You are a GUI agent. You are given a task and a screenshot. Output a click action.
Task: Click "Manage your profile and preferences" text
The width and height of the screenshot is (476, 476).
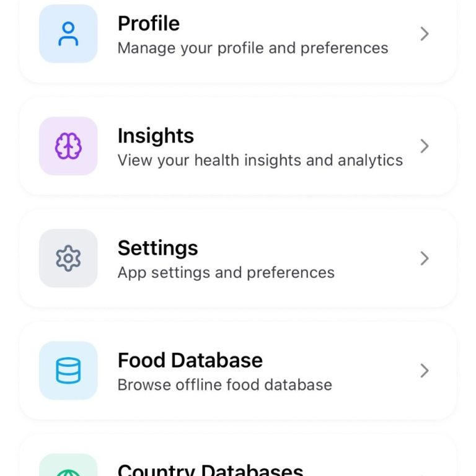(x=253, y=48)
